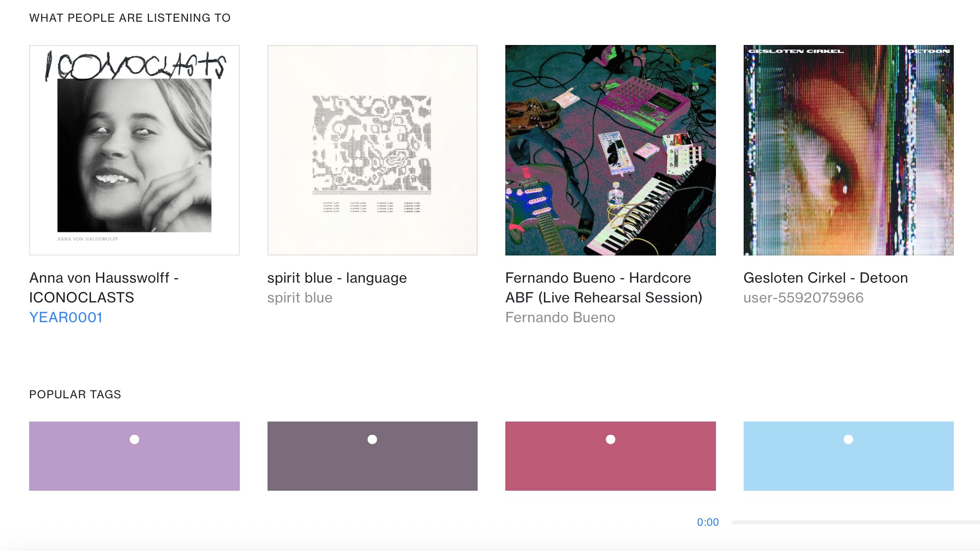Image resolution: width=980 pixels, height=551 pixels.
Task: Click the white play dot on the rose-colored tag tile
Action: coord(611,439)
